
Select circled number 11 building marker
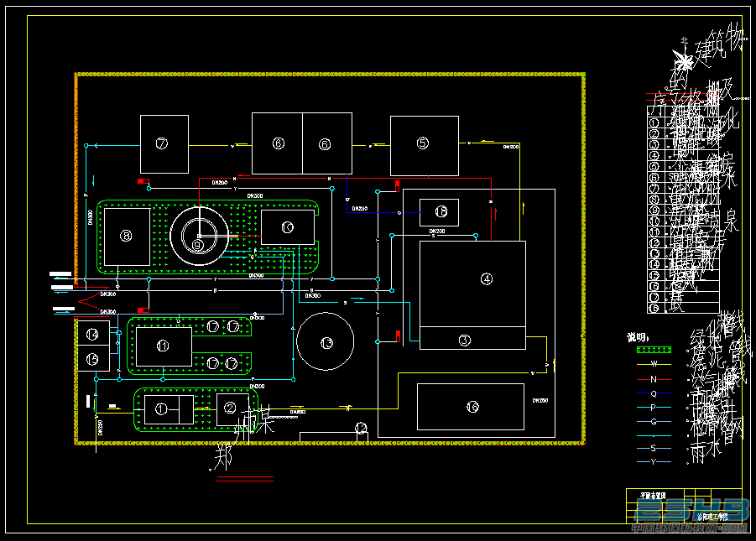click(163, 346)
